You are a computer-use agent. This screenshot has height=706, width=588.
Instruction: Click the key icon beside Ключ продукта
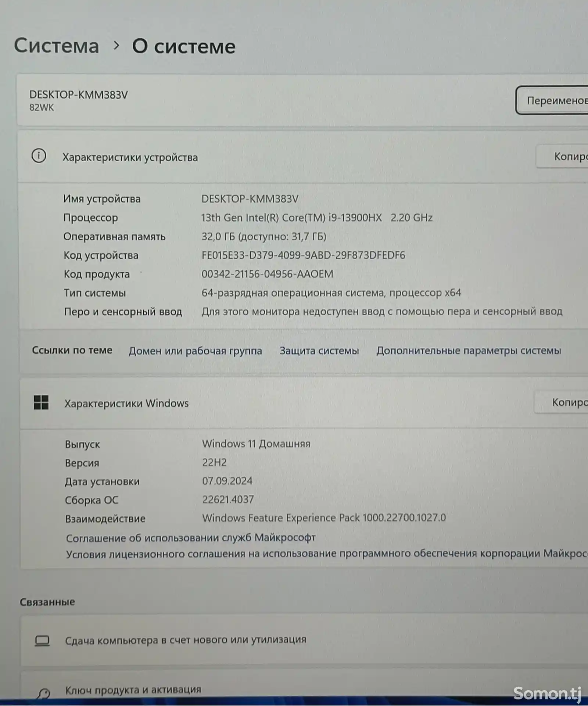click(x=43, y=694)
